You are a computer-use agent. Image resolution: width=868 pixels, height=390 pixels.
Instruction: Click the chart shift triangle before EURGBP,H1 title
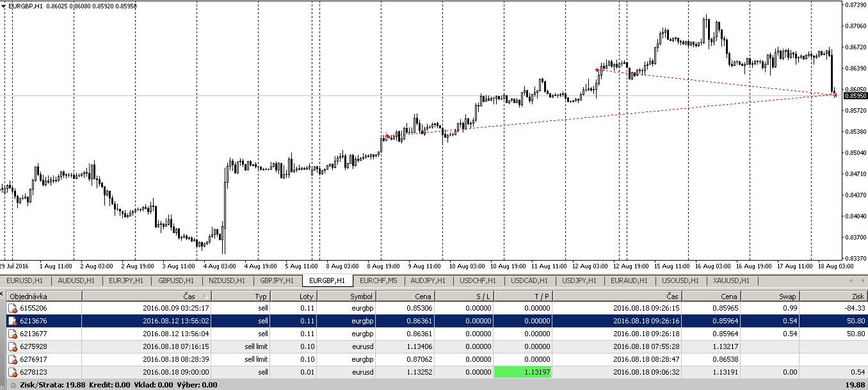pos(4,6)
